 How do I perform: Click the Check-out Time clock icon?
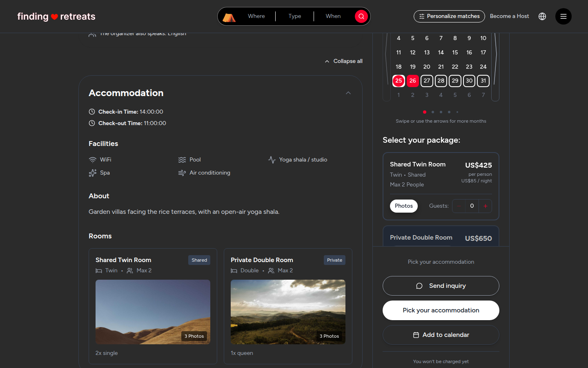92,123
